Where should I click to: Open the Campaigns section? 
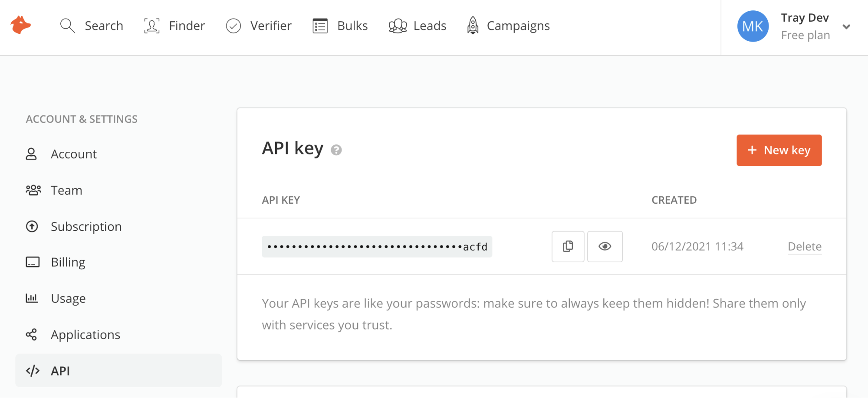[507, 26]
